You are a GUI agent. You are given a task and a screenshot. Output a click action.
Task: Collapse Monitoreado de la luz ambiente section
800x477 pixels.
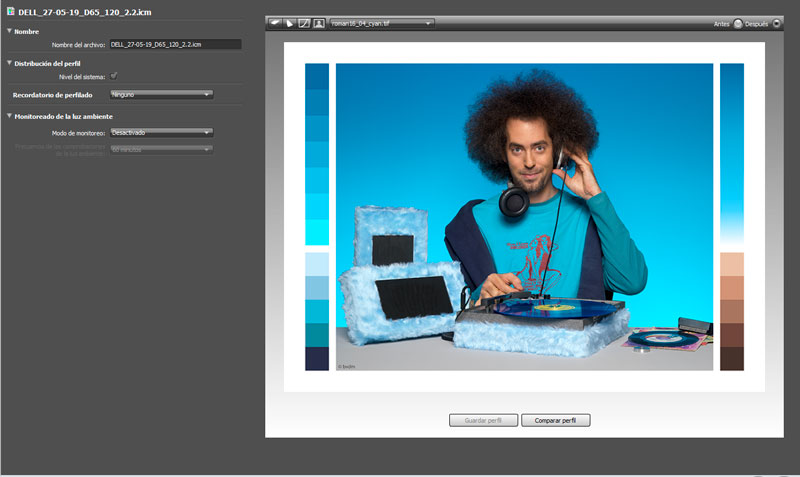[9, 116]
